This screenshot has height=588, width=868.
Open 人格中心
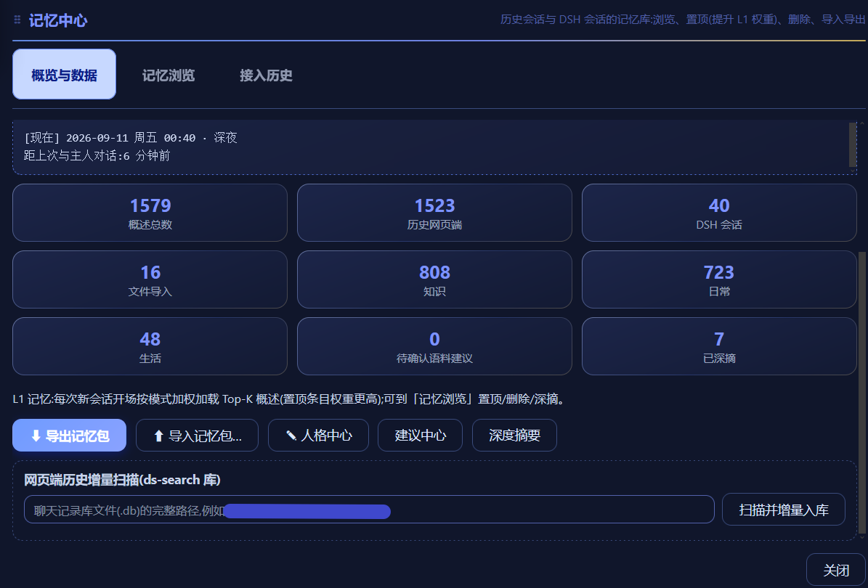tap(318, 436)
